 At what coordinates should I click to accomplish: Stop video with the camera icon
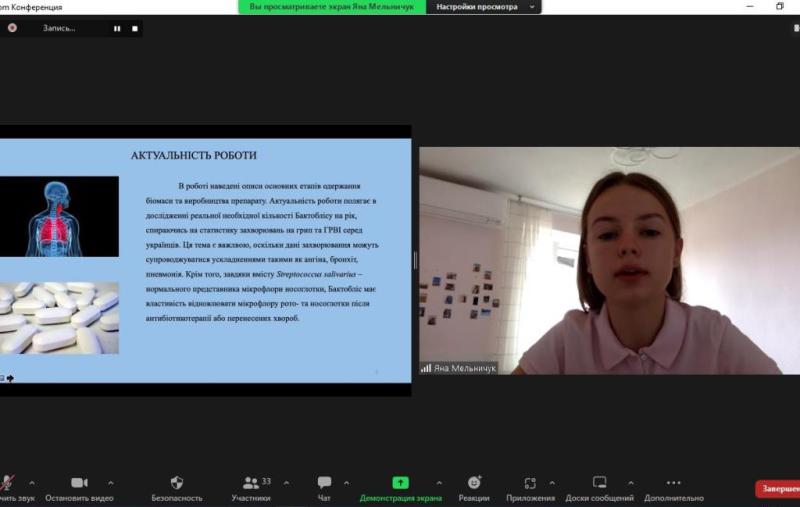[x=79, y=482]
